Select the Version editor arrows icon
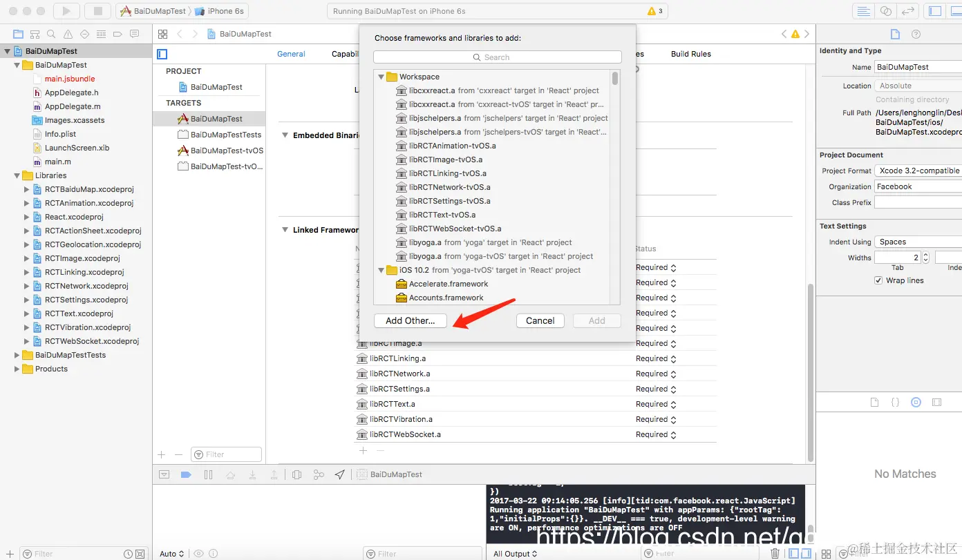962x560 pixels. click(x=908, y=11)
